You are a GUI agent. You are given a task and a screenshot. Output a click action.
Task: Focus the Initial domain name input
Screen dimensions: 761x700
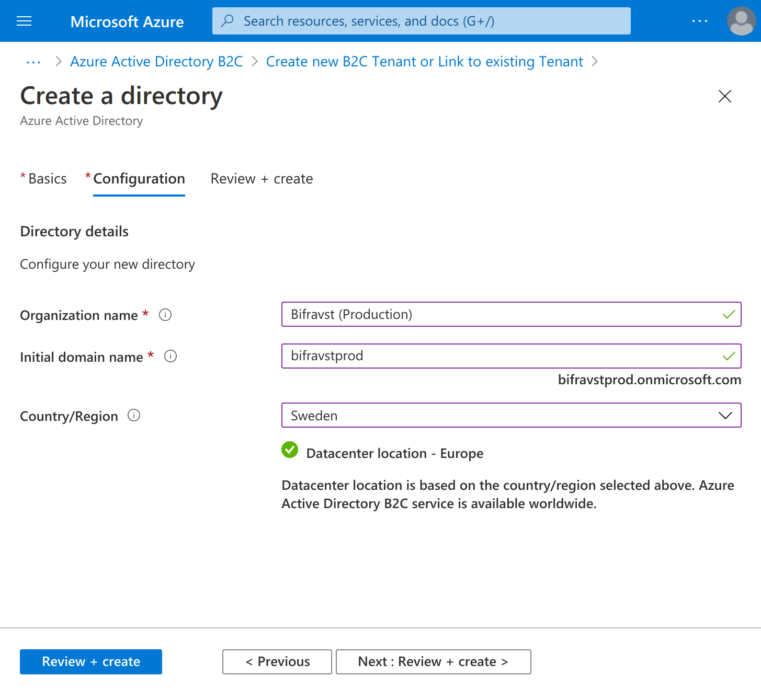(x=511, y=356)
